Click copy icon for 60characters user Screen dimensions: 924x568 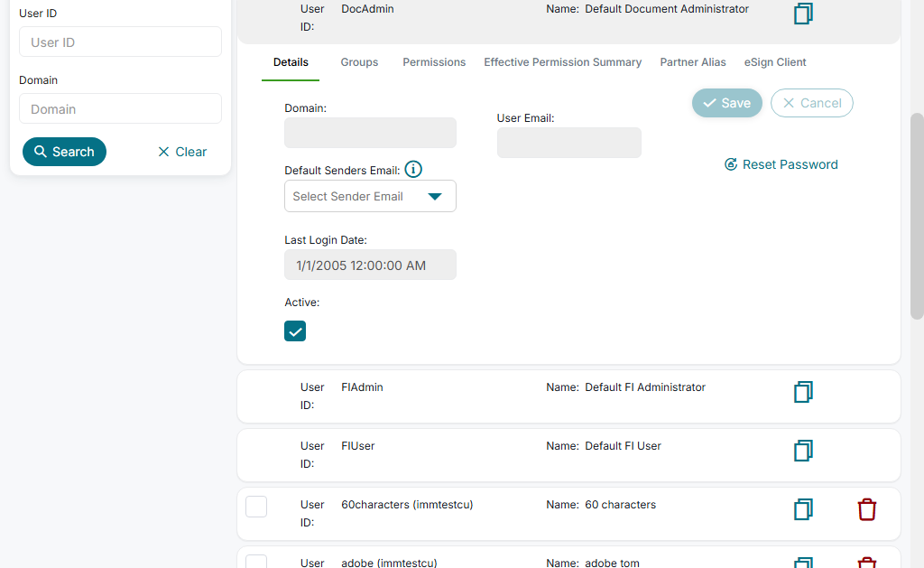tap(803, 509)
